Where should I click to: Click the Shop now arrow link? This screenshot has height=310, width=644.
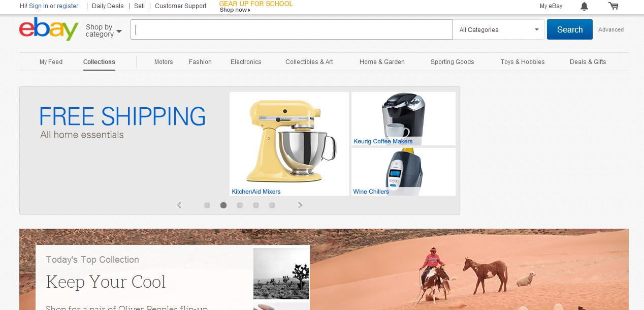[x=235, y=10]
